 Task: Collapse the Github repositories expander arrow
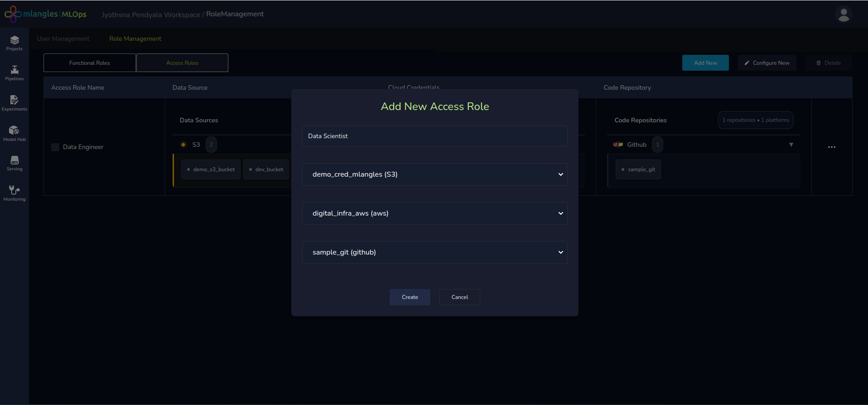click(791, 145)
